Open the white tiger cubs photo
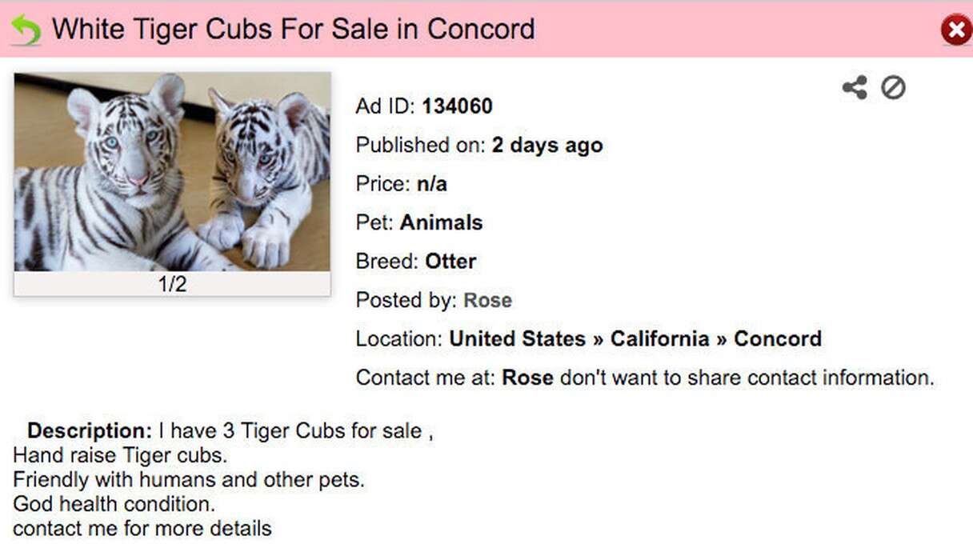 [x=172, y=172]
